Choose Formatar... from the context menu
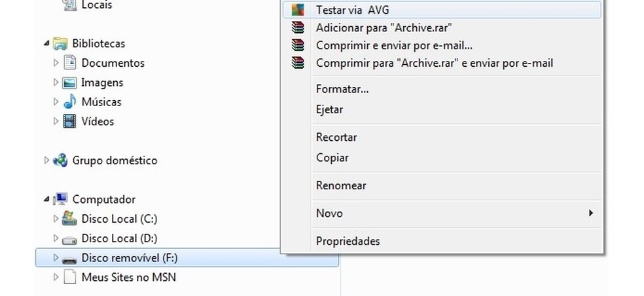Image resolution: width=644 pixels, height=296 pixels. point(342,89)
